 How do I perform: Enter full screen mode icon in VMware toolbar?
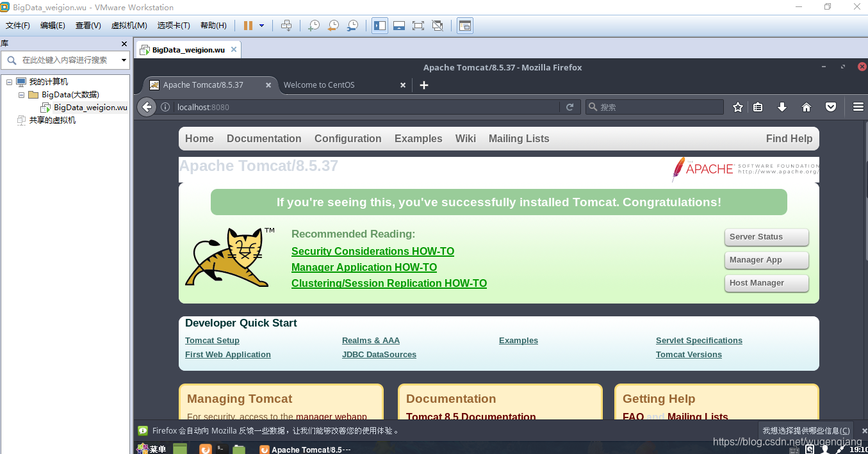click(x=418, y=26)
